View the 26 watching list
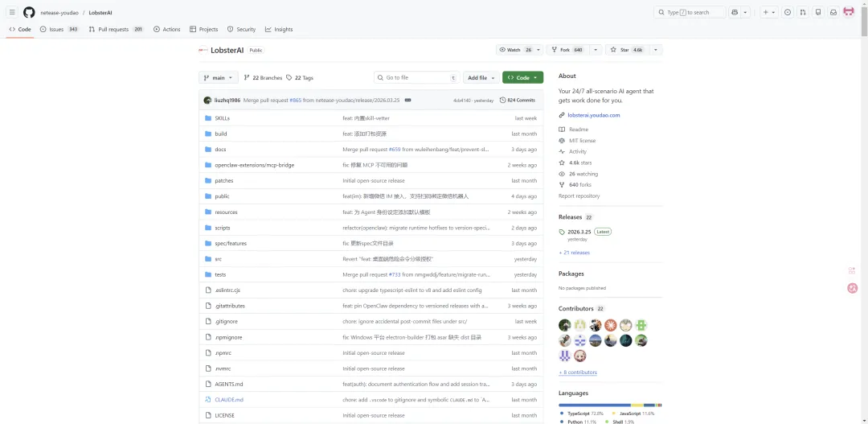 tap(583, 174)
